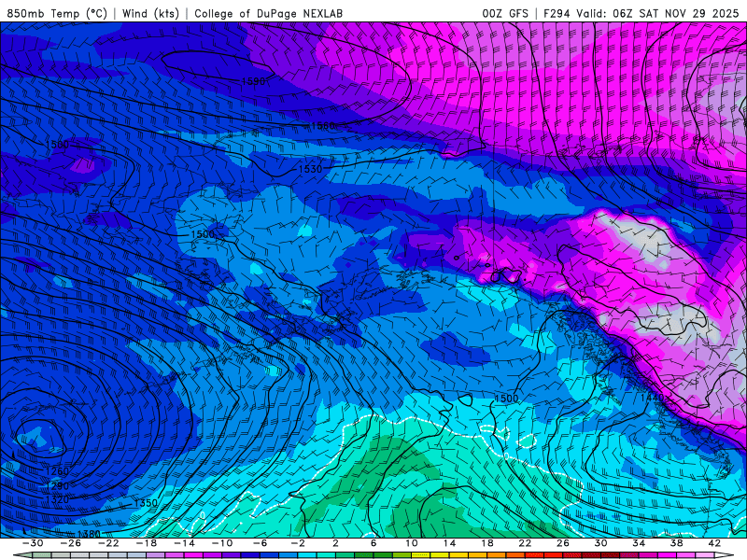Screen dimensions: 747x560
Task: Click the 1350 contour label
Action: [x=146, y=503]
